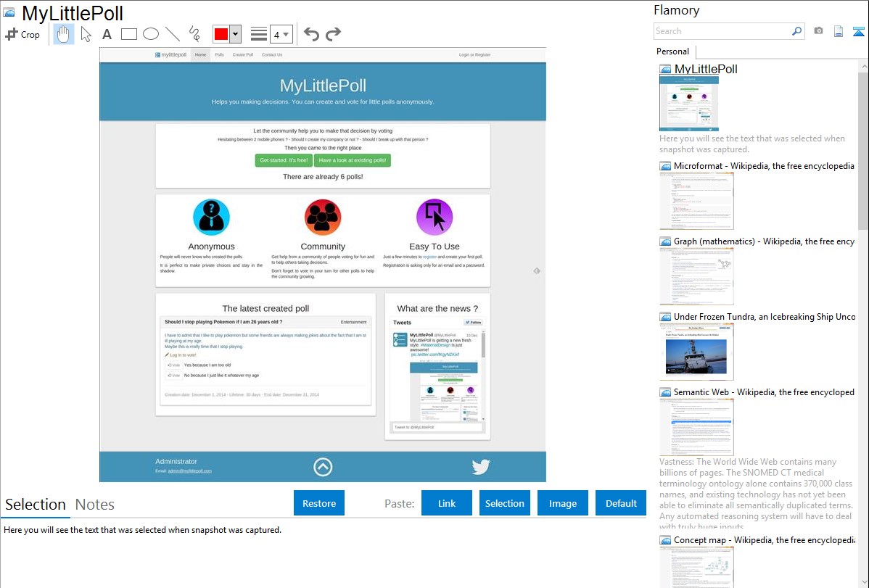Click the Anonymous feature icon
Screen dimensions: 869x588
[211, 218]
